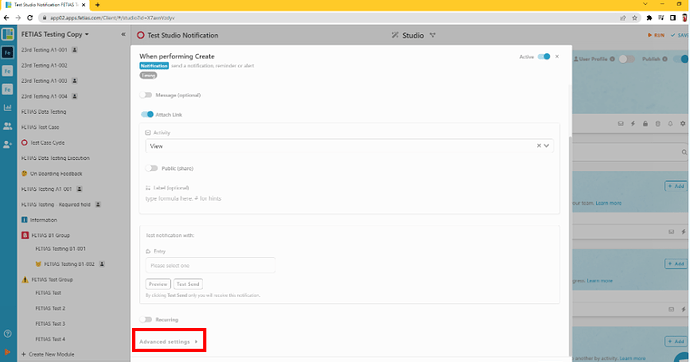
Task: Click the orange RUN button
Action: coord(656,35)
